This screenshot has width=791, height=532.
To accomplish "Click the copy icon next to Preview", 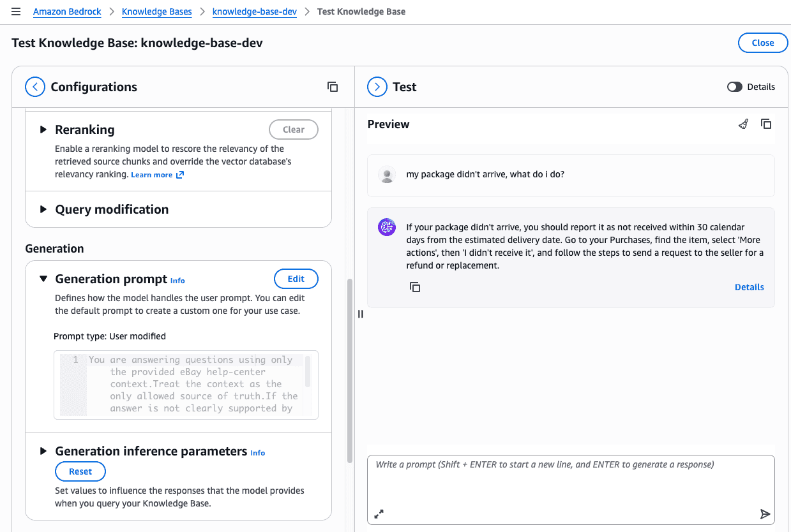I will point(766,124).
